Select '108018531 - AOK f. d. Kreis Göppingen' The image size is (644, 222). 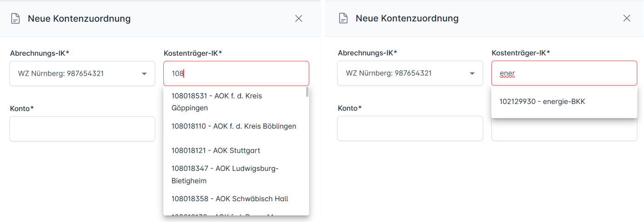217,102
